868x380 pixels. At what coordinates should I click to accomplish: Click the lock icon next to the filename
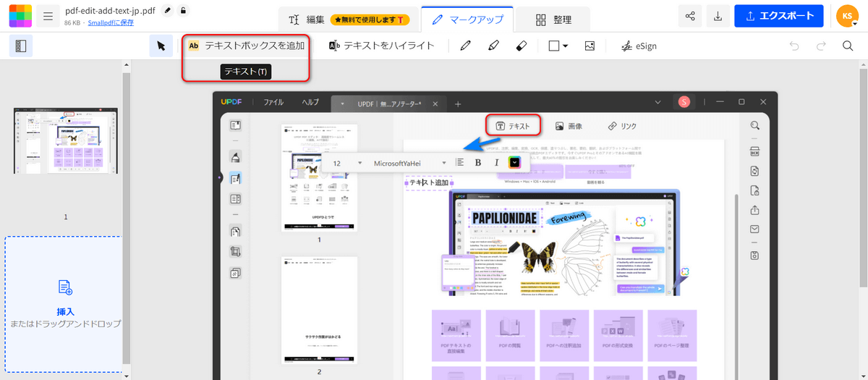coord(182,10)
